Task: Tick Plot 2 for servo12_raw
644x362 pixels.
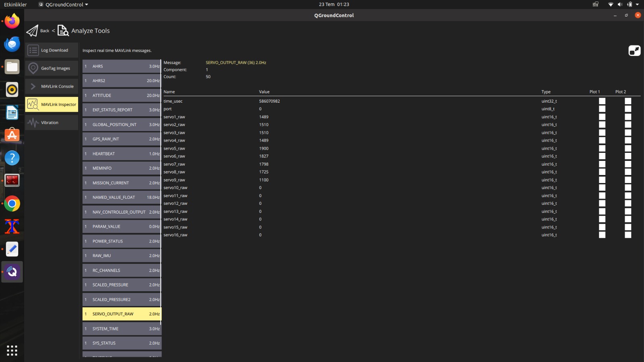Action: tap(628, 204)
